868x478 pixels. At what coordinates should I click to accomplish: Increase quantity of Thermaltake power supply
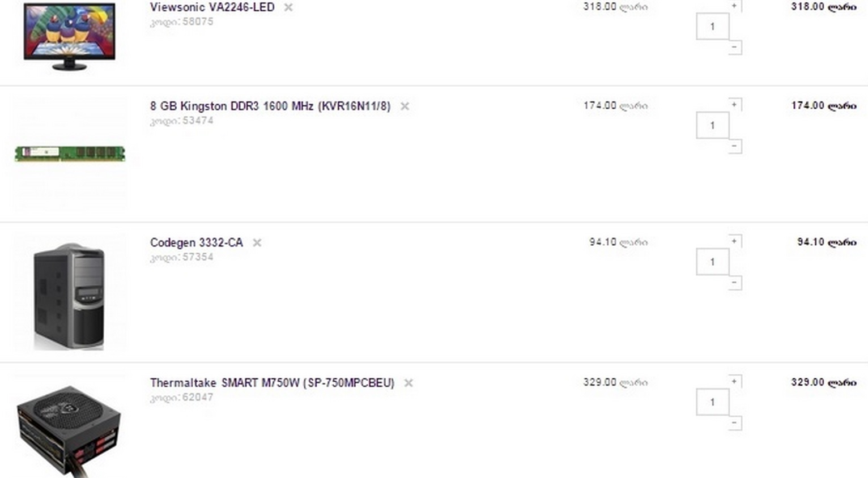pyautogui.click(x=734, y=382)
